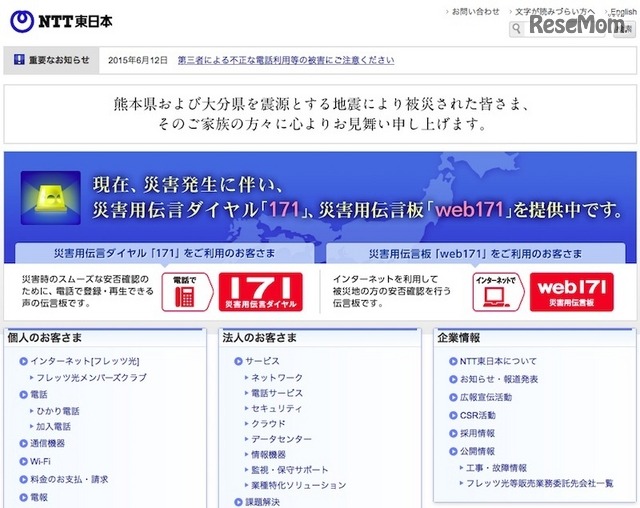
Task: Open インターネット[フレッツ光] link
Action: point(85,361)
